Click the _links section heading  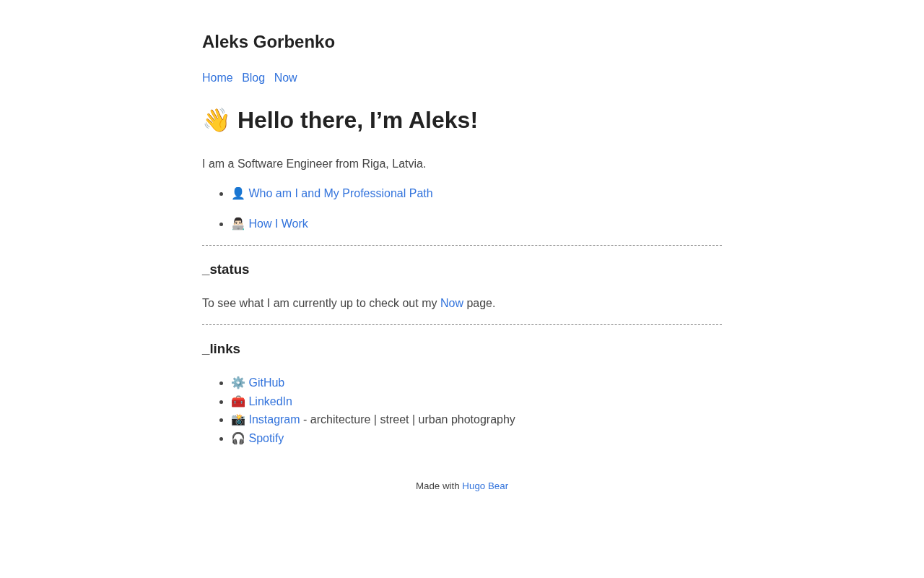point(221,349)
